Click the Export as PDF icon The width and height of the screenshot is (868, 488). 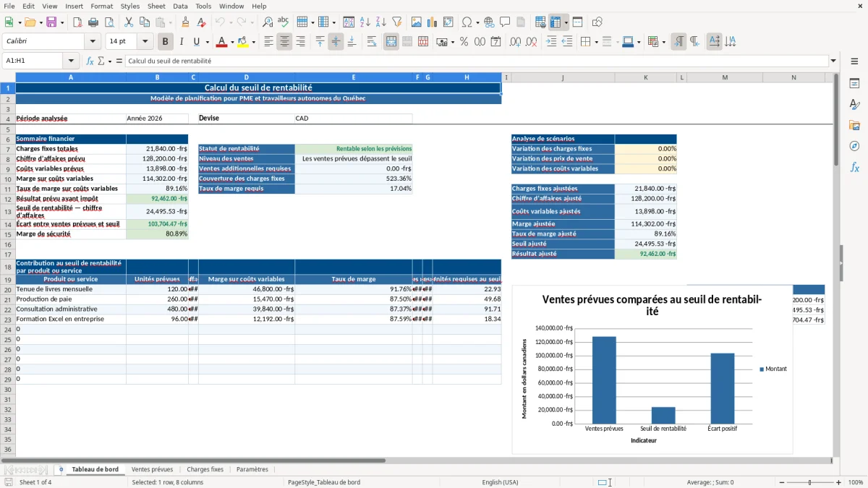[77, 22]
